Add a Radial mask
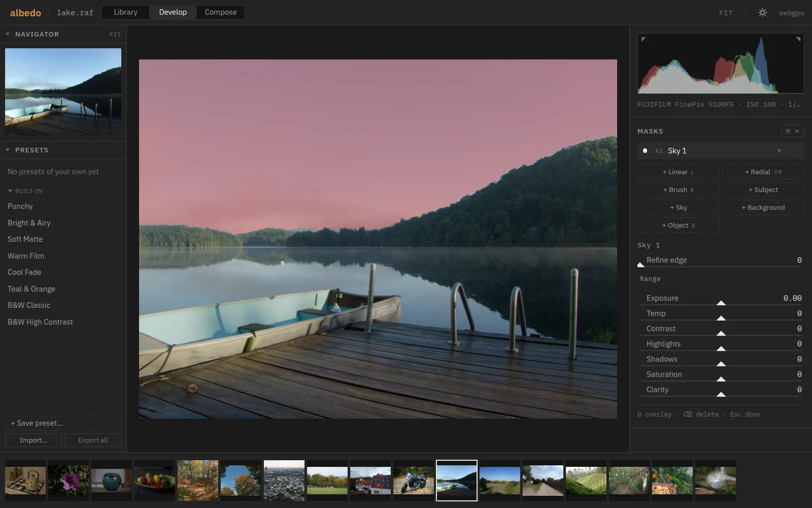 [763, 172]
